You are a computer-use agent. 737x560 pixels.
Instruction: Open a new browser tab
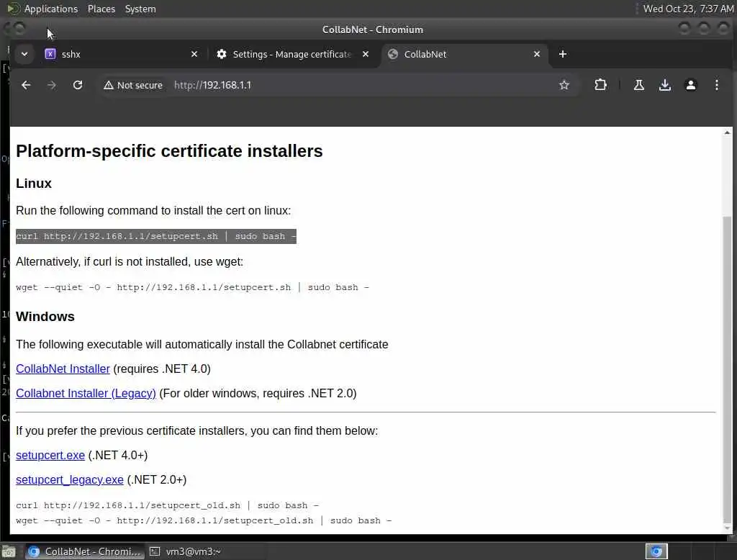pos(563,54)
